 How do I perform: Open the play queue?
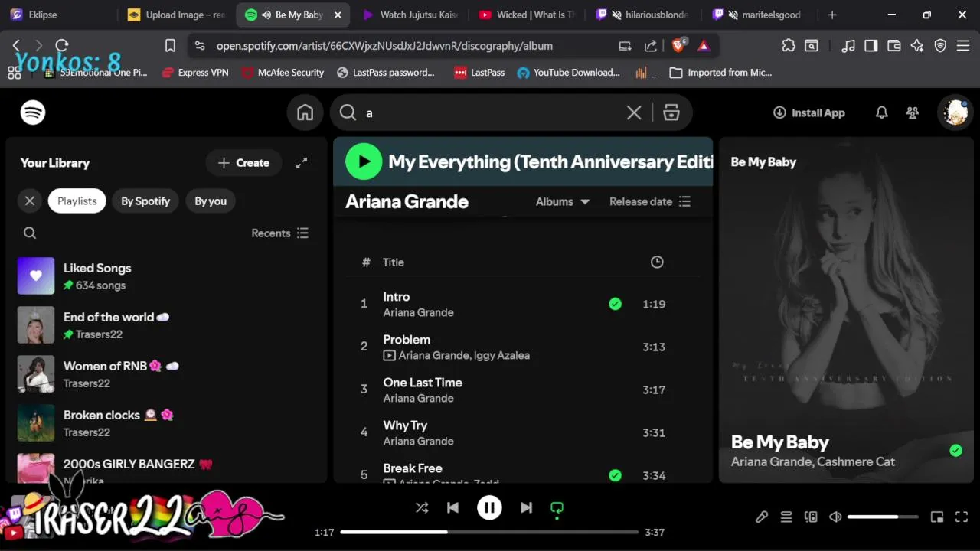[x=786, y=517]
